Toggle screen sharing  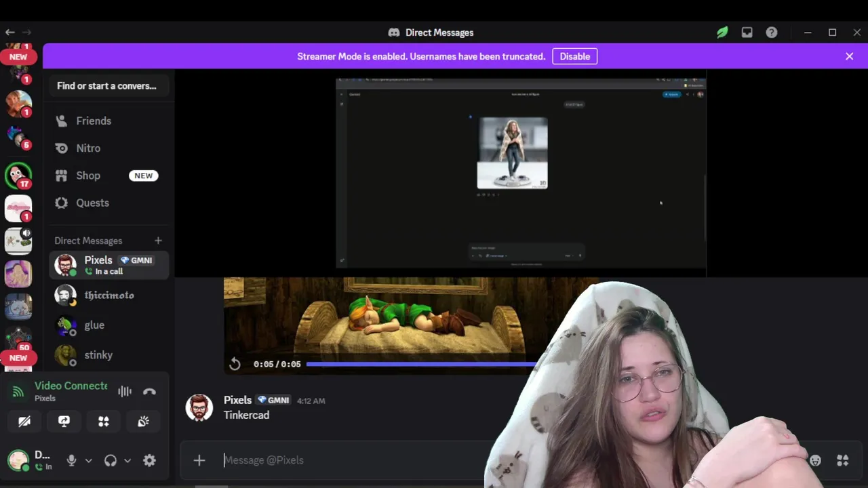click(x=64, y=422)
